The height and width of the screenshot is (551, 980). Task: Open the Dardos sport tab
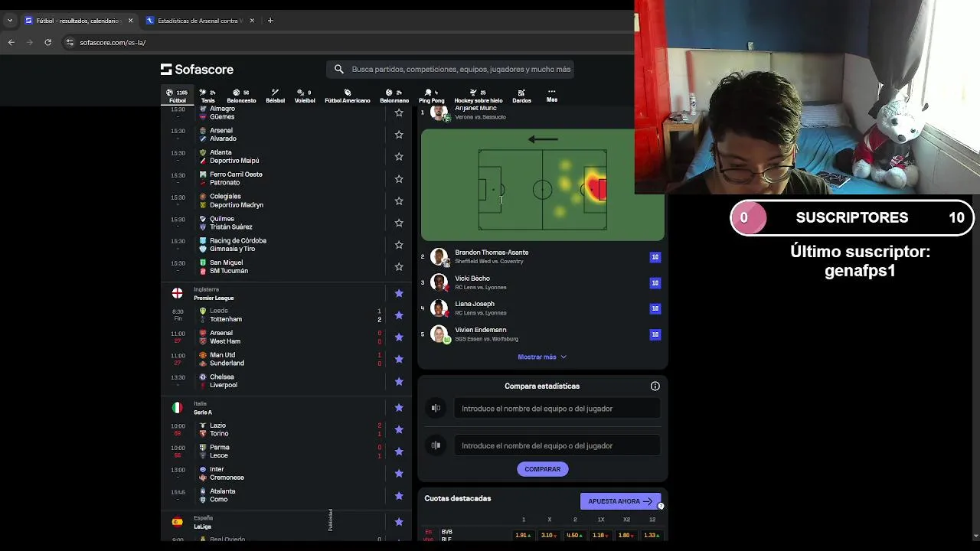[521, 96]
